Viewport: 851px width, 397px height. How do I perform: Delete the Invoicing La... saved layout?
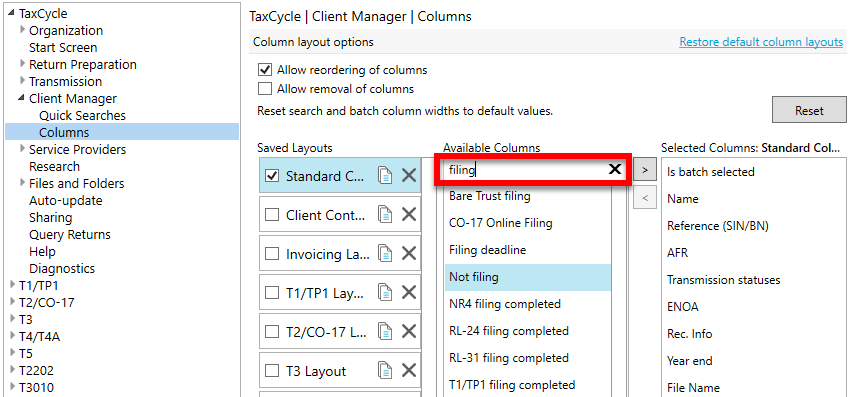pos(409,254)
